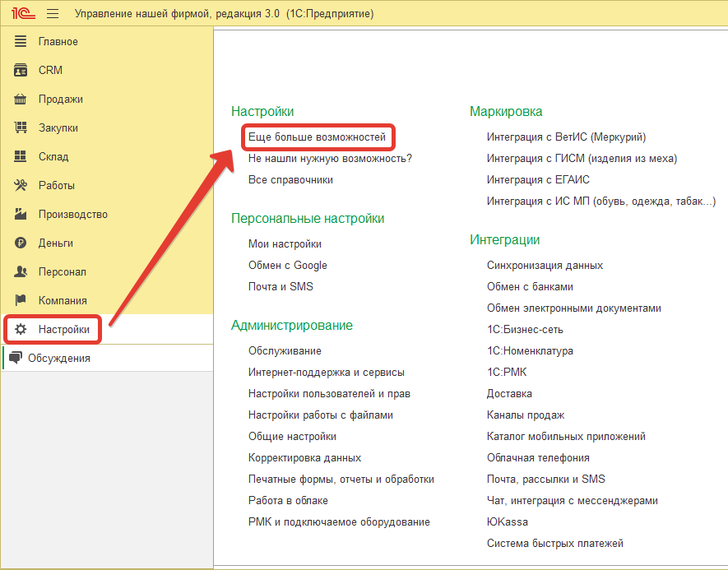Open 1С:РМК integration link
The width and height of the screenshot is (728, 570).
click(507, 372)
